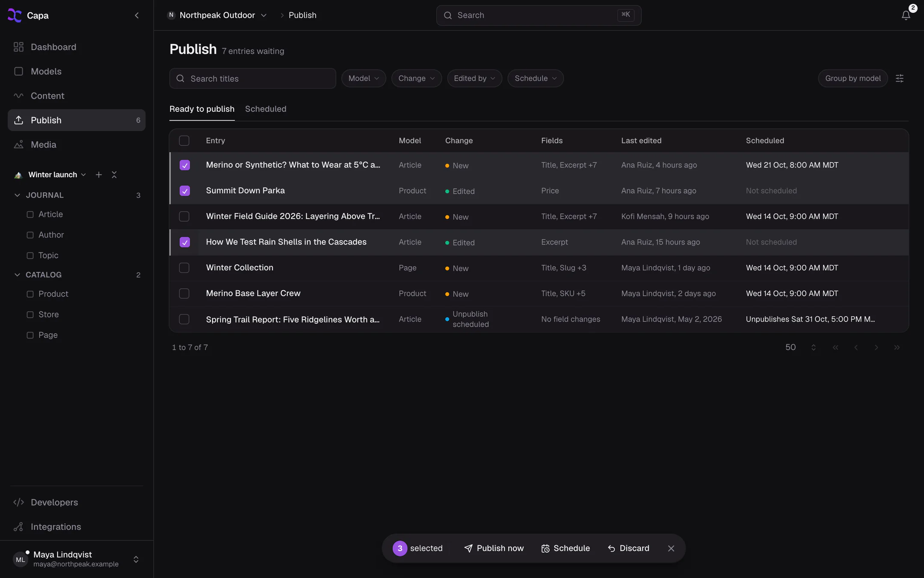This screenshot has height=578, width=924.
Task: Go to next page chevron
Action: [877, 347]
